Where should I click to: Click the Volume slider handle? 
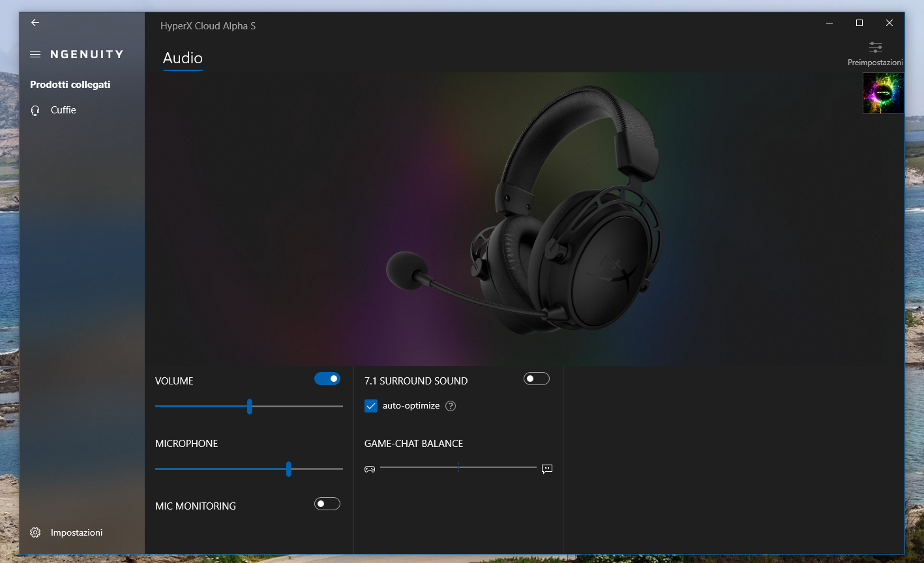click(x=250, y=407)
